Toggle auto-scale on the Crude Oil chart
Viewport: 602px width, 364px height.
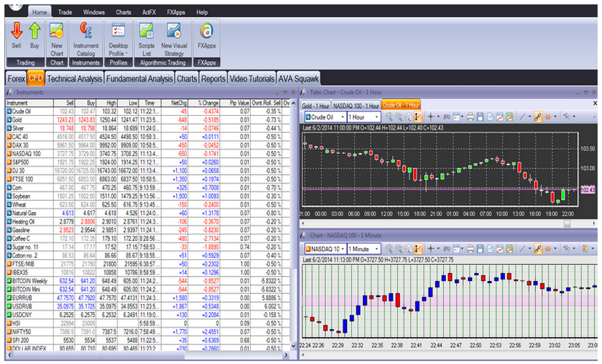point(418,117)
